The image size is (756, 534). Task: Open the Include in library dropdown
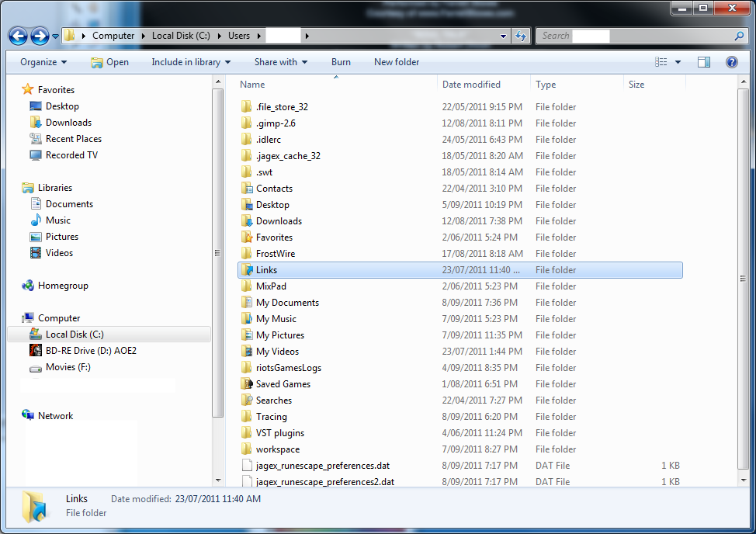tap(191, 62)
